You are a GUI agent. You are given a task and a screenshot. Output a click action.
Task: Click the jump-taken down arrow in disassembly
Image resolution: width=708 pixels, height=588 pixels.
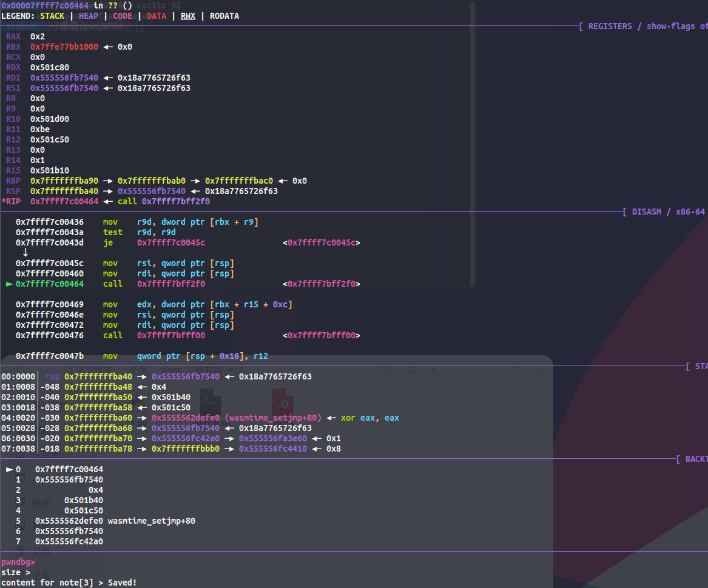(x=25, y=253)
